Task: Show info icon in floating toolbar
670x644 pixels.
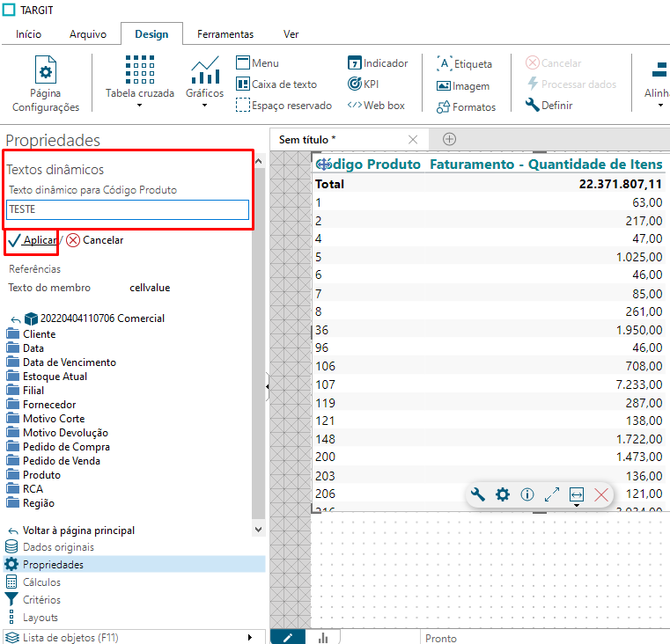Action: coord(527,494)
